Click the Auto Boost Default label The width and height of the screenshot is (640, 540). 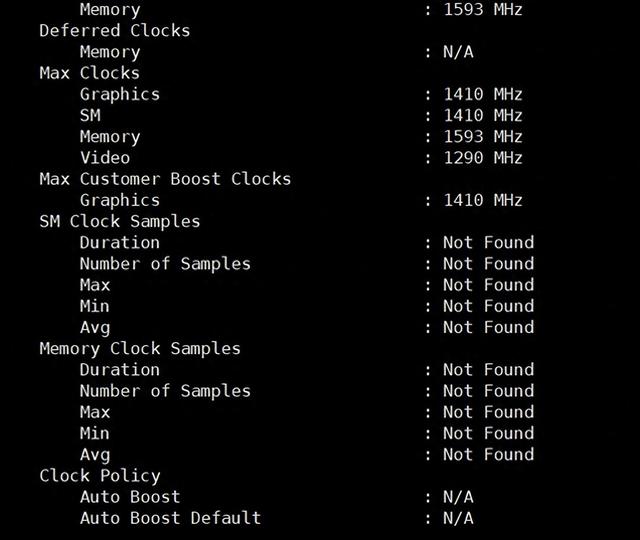(x=170, y=518)
